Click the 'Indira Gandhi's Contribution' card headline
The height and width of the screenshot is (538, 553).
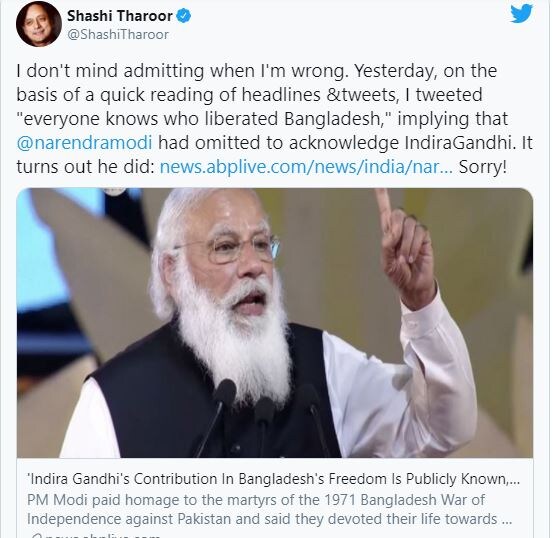(273, 479)
